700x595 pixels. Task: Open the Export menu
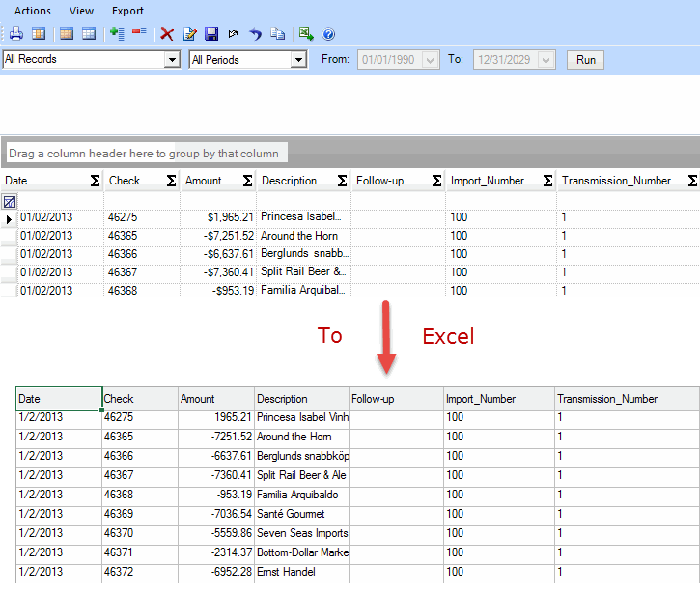[x=127, y=11]
